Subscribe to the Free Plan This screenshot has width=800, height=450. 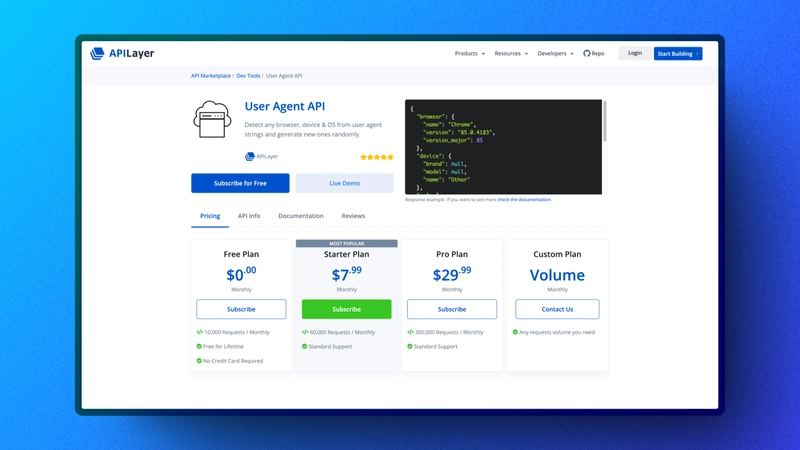pyautogui.click(x=241, y=309)
